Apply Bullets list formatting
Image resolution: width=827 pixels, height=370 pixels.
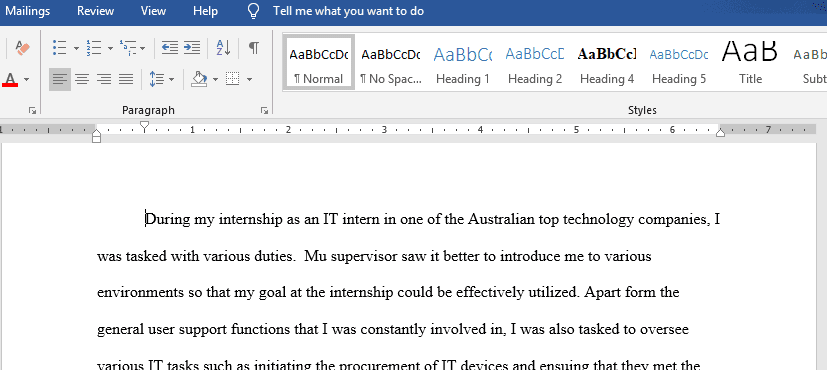pos(60,48)
